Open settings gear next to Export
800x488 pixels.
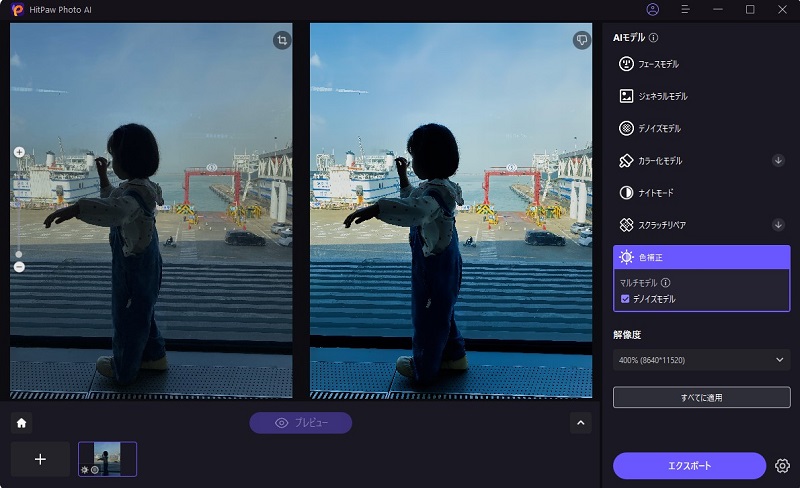tap(782, 466)
